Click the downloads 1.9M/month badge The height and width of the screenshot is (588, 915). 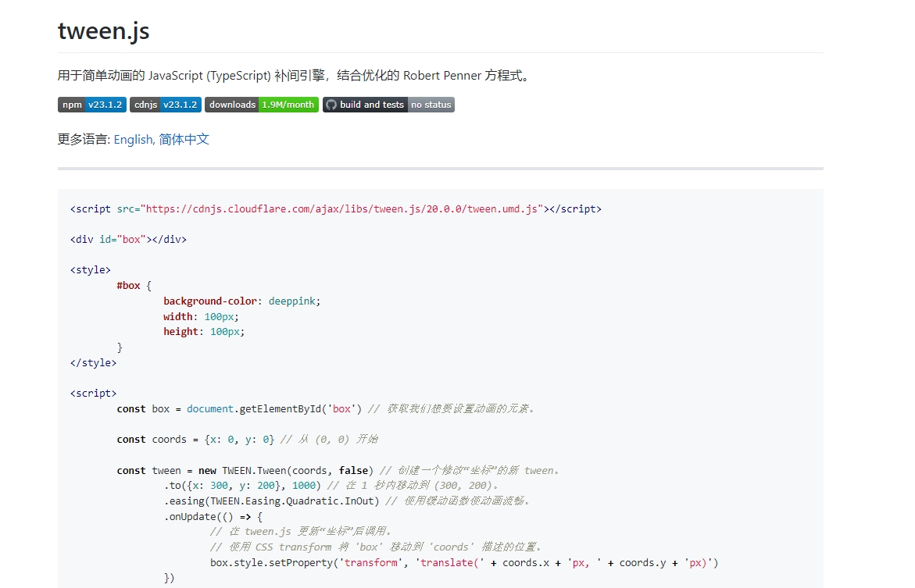pyautogui.click(x=262, y=105)
